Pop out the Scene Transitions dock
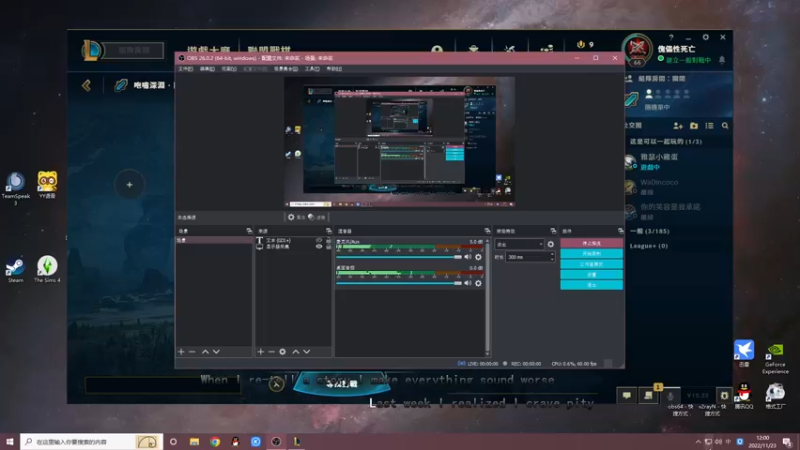 pyautogui.click(x=553, y=231)
